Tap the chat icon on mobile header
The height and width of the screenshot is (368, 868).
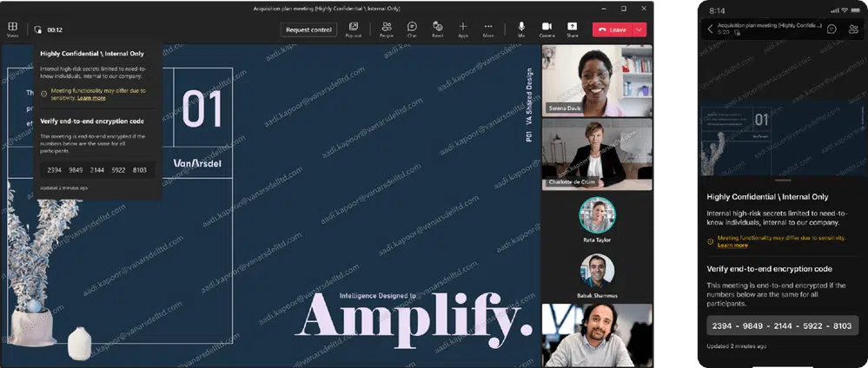[x=832, y=29]
